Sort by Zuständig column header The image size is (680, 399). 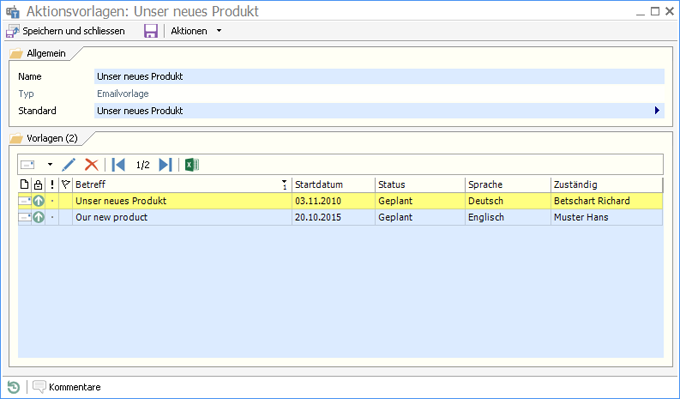coord(607,185)
